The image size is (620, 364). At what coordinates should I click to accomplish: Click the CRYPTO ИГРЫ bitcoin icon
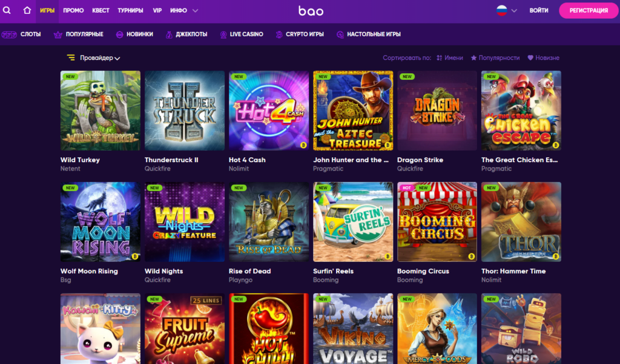click(279, 34)
